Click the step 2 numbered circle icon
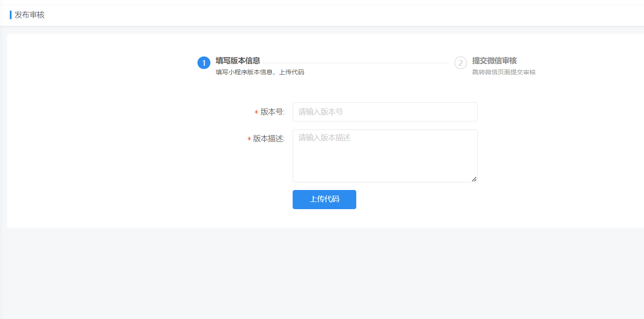 pos(460,63)
